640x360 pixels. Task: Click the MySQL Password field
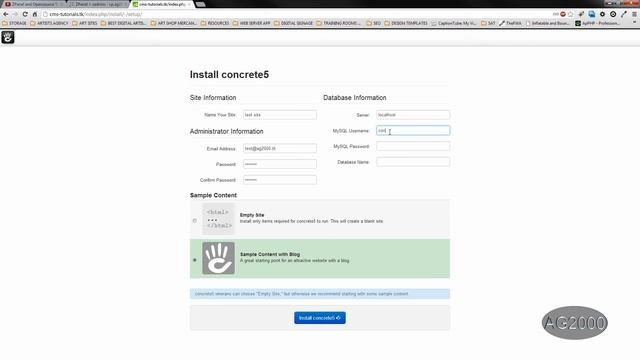click(413, 146)
